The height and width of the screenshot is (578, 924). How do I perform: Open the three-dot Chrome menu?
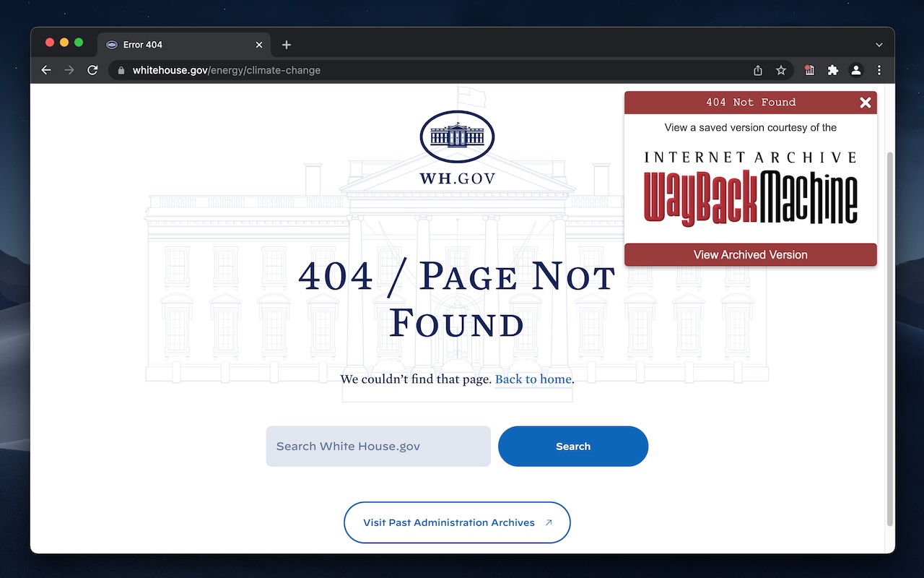click(x=879, y=70)
